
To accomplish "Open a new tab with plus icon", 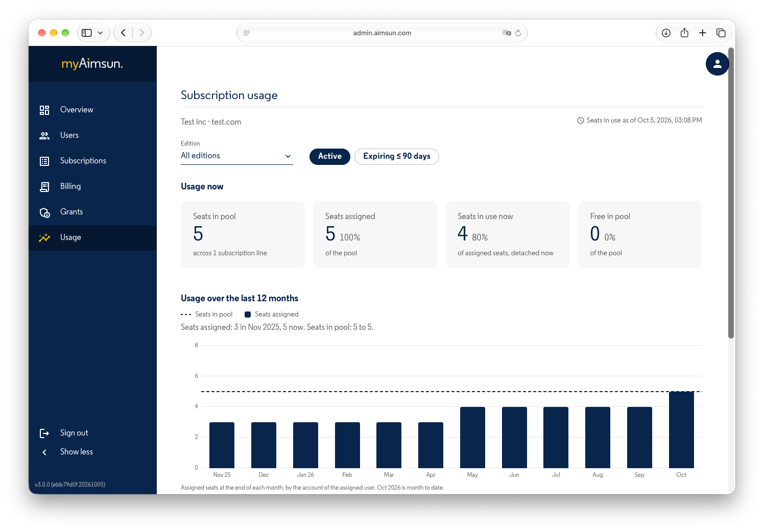I will (x=703, y=33).
